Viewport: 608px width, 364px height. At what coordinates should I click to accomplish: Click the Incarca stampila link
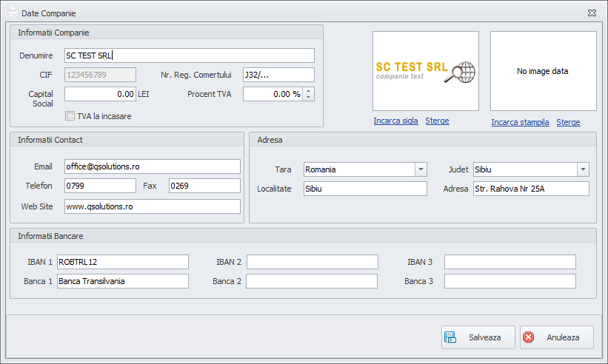(x=521, y=122)
